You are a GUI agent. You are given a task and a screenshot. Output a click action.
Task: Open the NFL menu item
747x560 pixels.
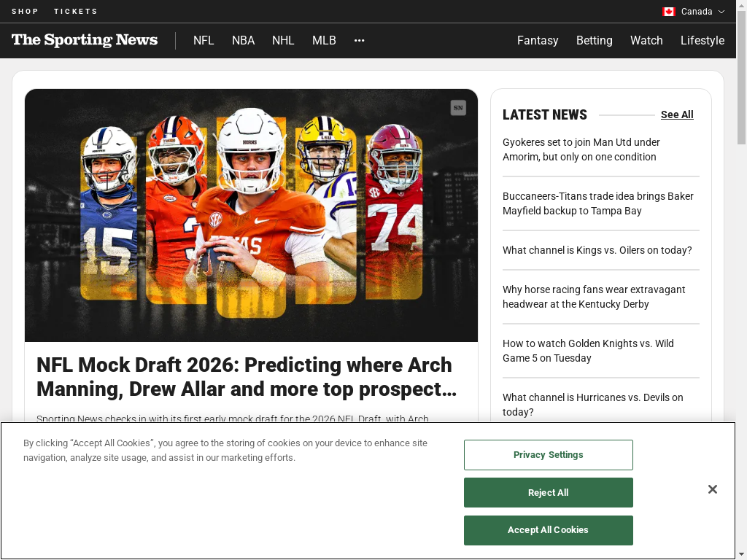[204, 41]
